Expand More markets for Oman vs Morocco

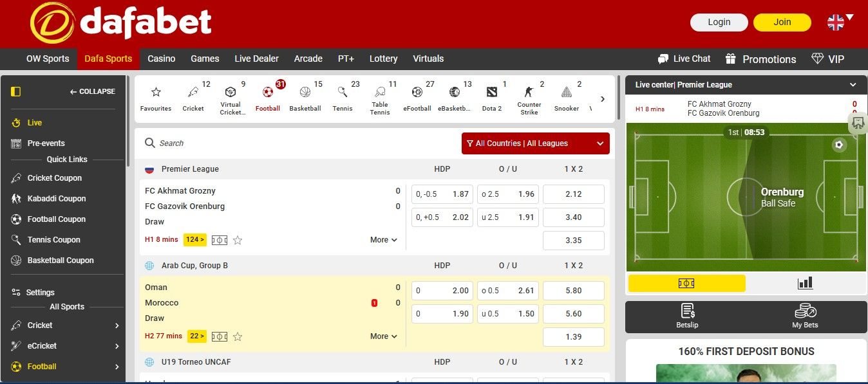point(382,336)
